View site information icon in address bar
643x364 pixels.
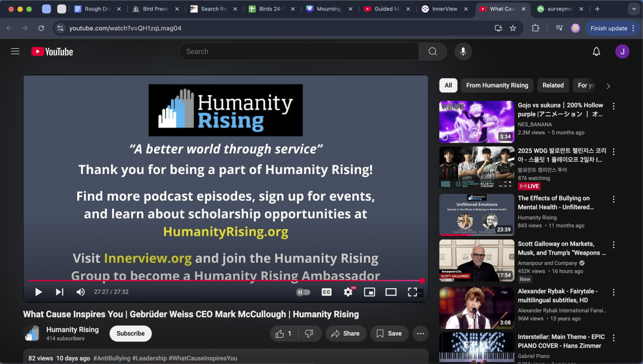pos(60,28)
